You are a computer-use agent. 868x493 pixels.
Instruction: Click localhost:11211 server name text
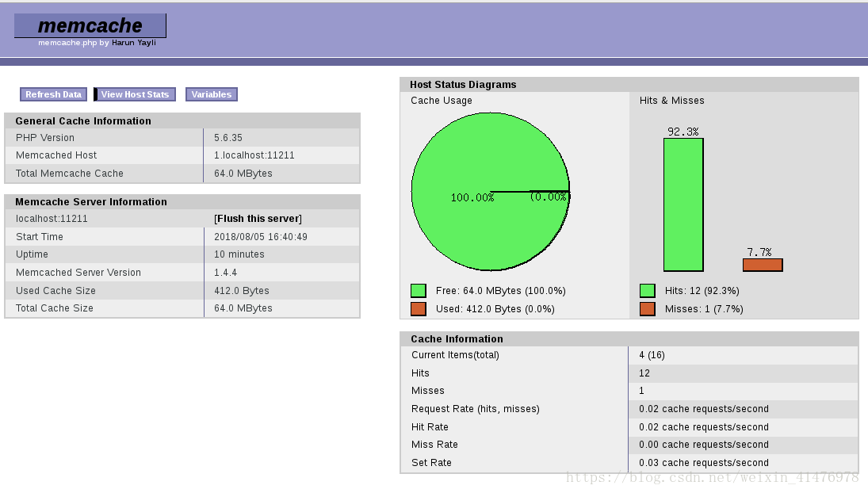tap(52, 219)
